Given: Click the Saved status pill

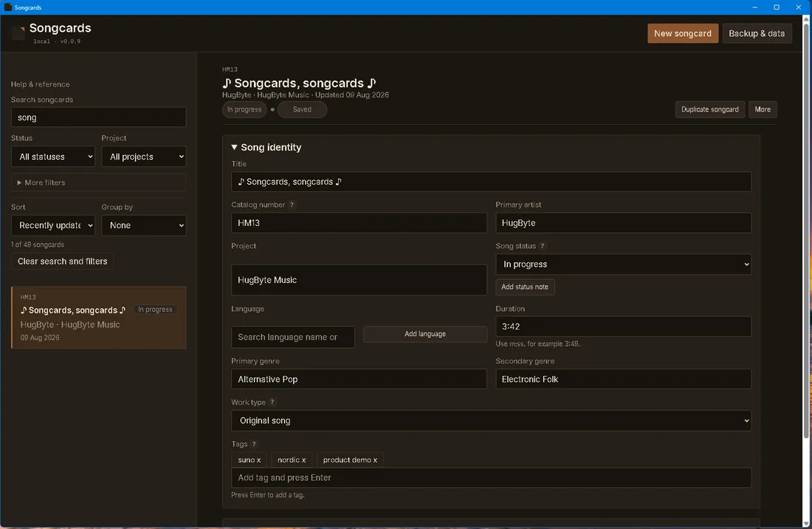Looking at the screenshot, I should click(302, 109).
